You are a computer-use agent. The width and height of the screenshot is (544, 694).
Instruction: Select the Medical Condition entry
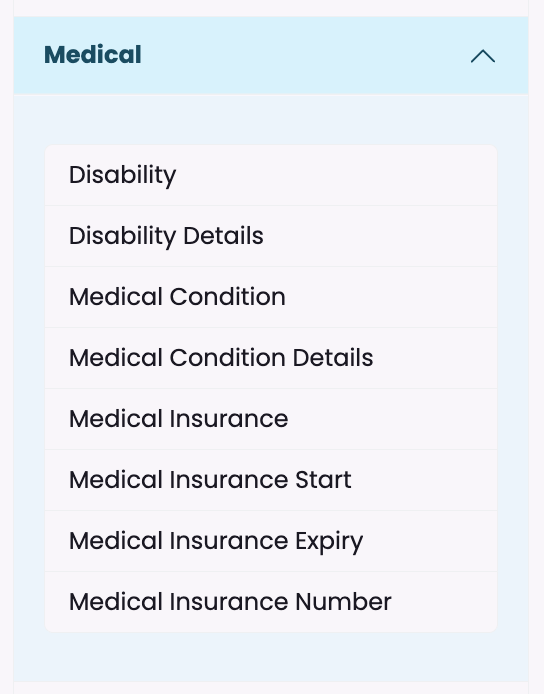tap(271, 297)
